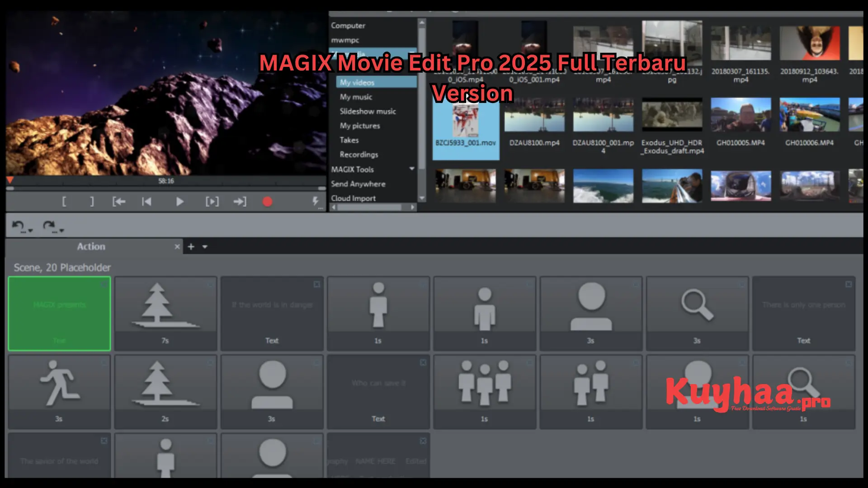Select My music in the sidebar
Viewport: 868px width, 488px height.
point(355,97)
